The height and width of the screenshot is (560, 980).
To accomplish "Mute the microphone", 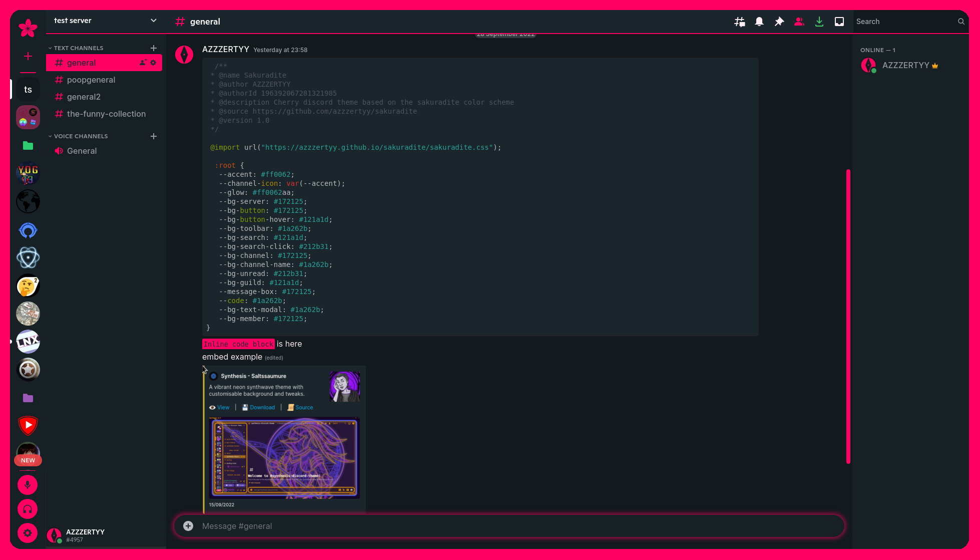I will pos(28,485).
